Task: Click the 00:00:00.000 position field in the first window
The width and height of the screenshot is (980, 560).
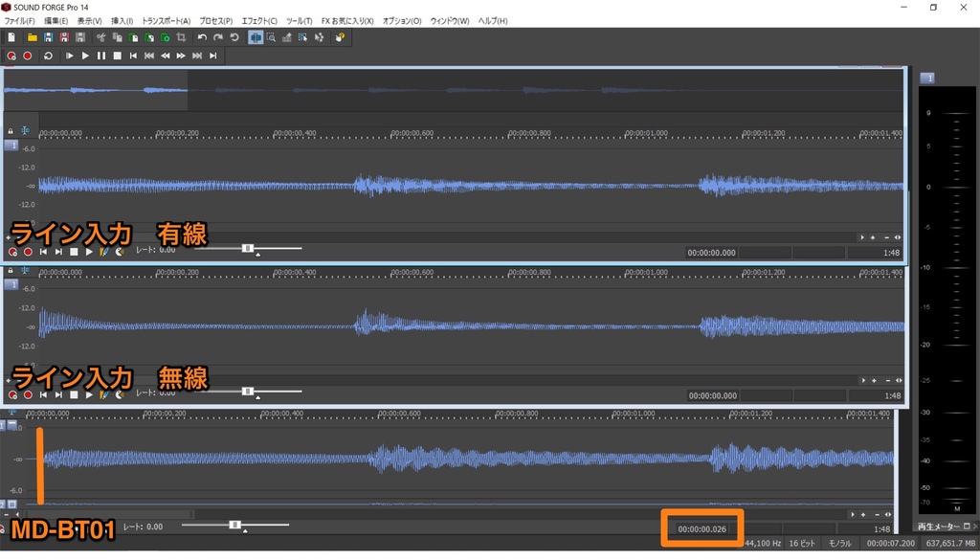Action: [711, 253]
